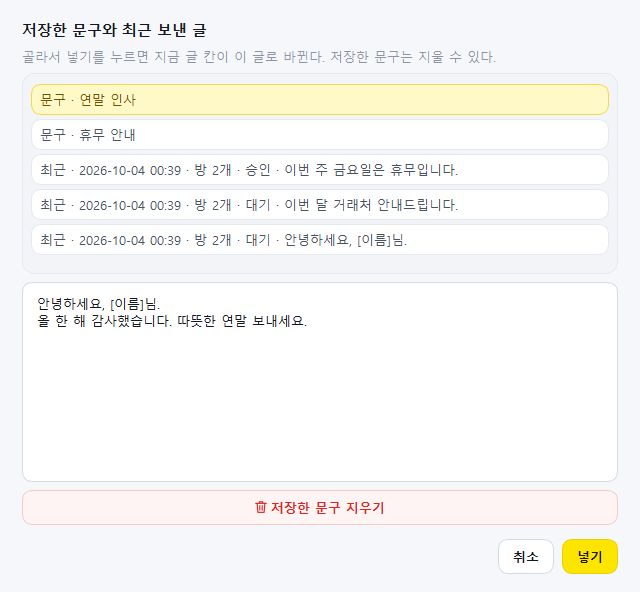Click the trash can icon
The height and width of the screenshot is (592, 640).
pos(260,507)
